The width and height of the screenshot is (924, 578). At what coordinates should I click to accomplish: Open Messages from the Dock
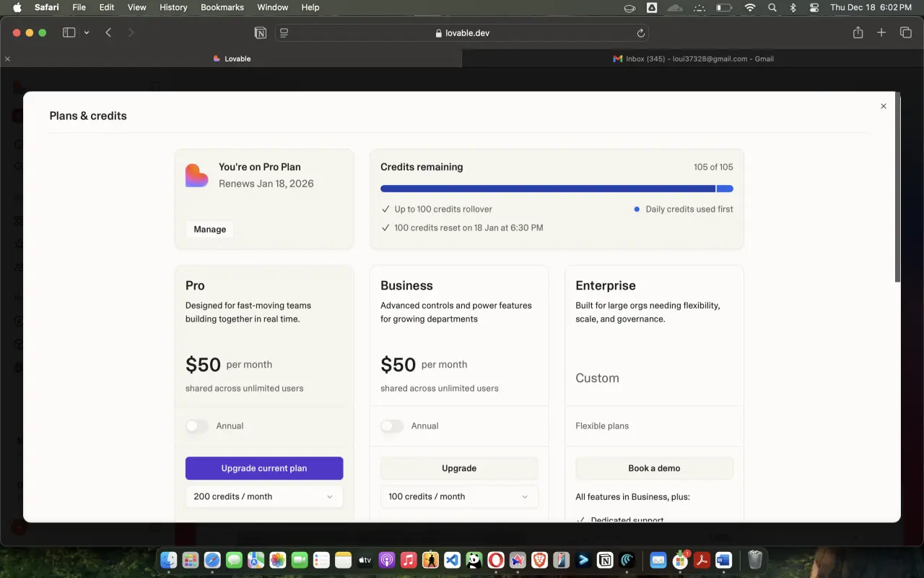click(x=234, y=560)
